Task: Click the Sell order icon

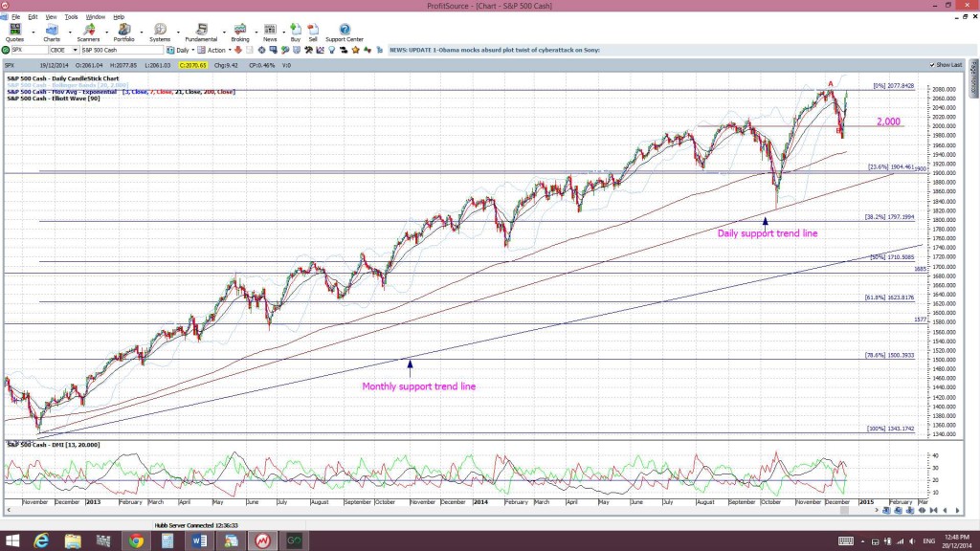Action: (x=313, y=33)
